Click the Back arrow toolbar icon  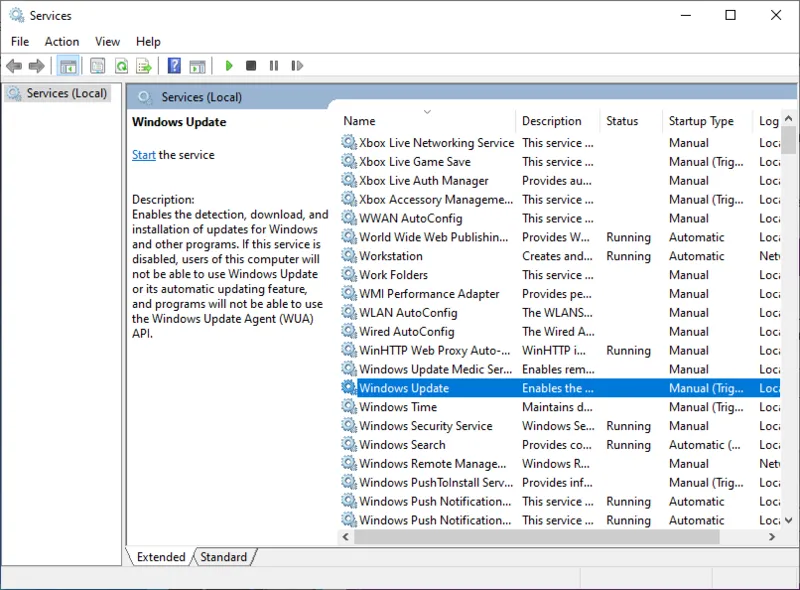14,66
